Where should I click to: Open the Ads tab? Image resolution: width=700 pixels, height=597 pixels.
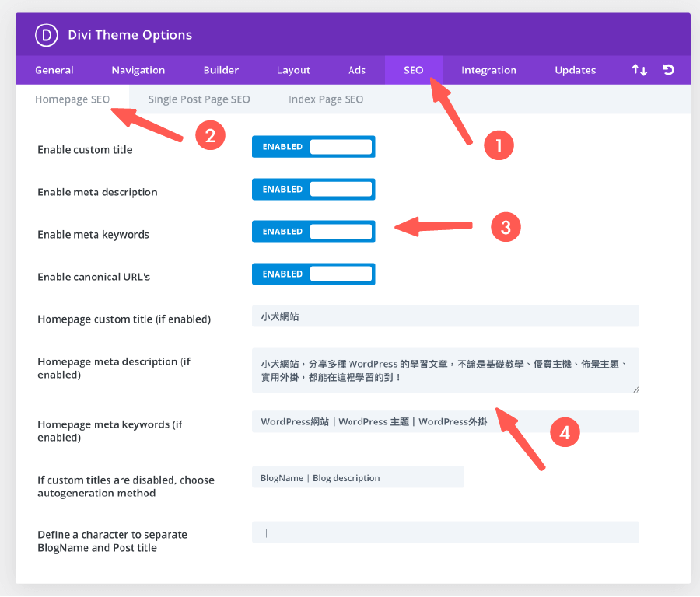357,70
